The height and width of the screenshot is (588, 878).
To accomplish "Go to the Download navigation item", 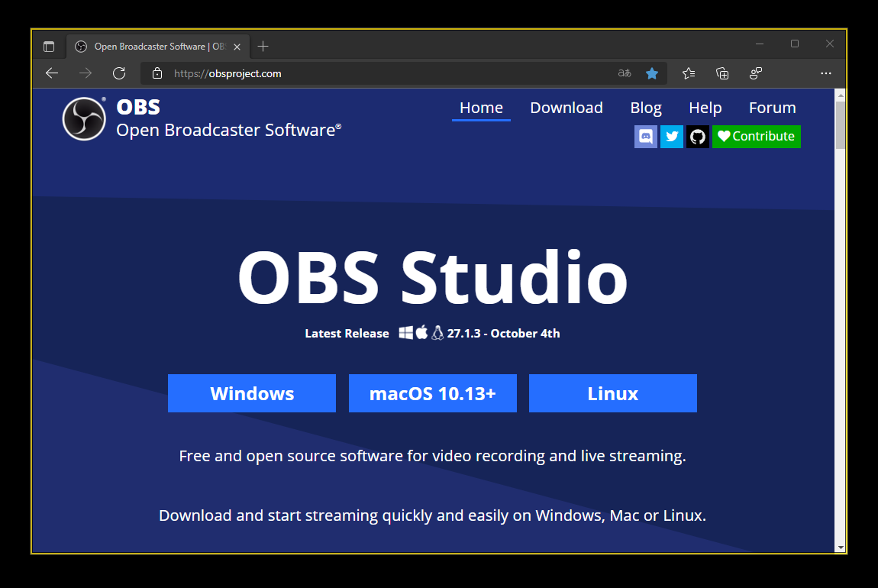I will point(567,108).
